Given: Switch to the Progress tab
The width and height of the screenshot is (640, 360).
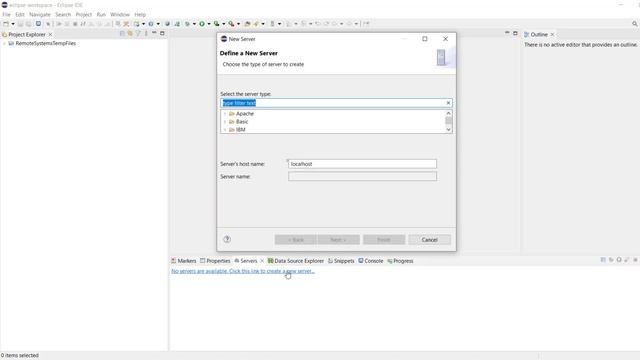Looking at the screenshot, I should (x=400, y=261).
